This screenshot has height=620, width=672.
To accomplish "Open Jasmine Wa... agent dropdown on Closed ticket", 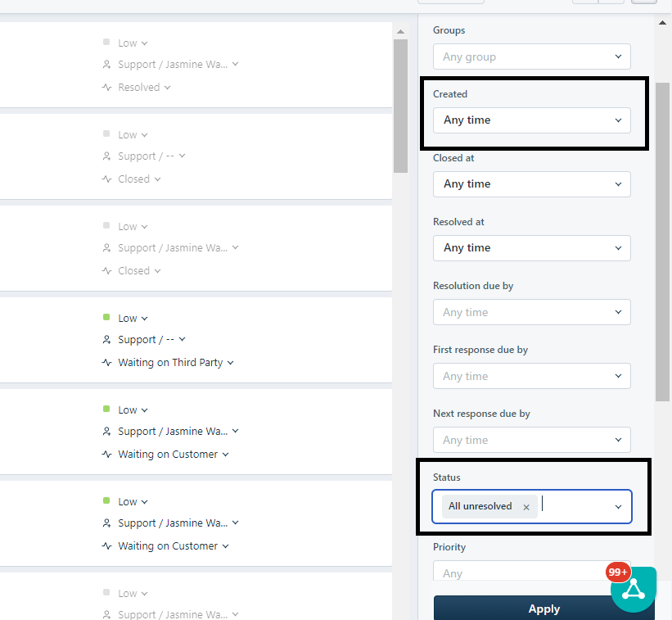I will tap(178, 248).
